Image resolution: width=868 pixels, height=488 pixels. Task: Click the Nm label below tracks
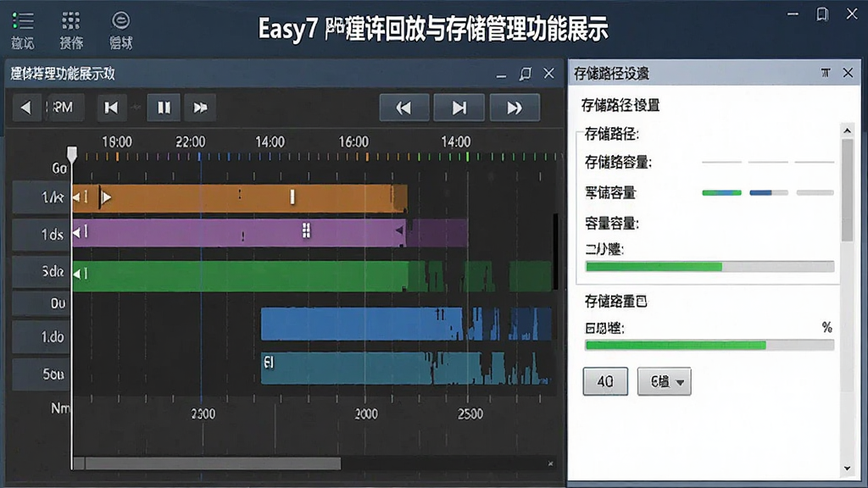point(60,408)
